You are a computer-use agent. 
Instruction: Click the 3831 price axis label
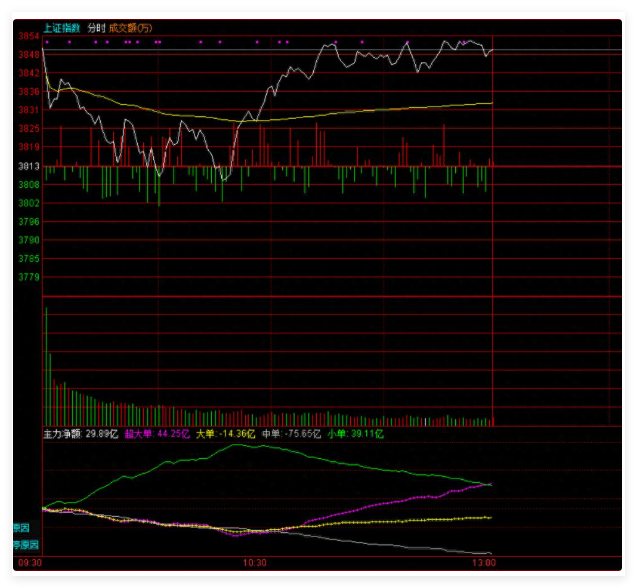[29, 110]
